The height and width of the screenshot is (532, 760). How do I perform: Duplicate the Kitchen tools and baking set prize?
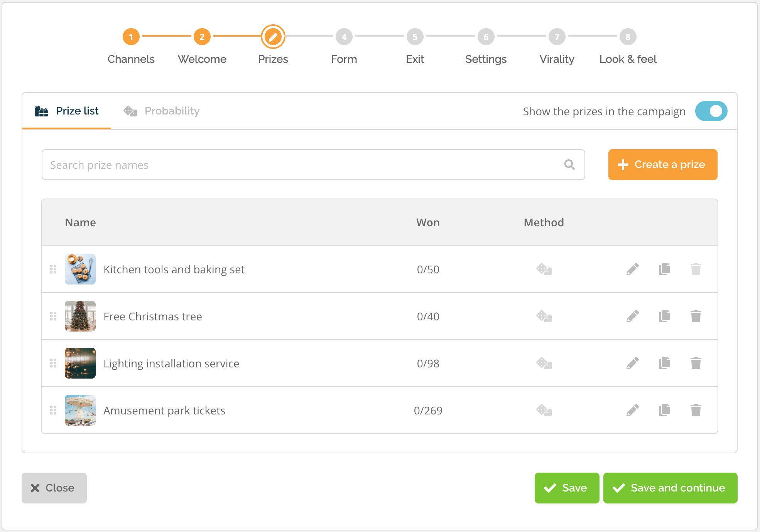(x=664, y=269)
